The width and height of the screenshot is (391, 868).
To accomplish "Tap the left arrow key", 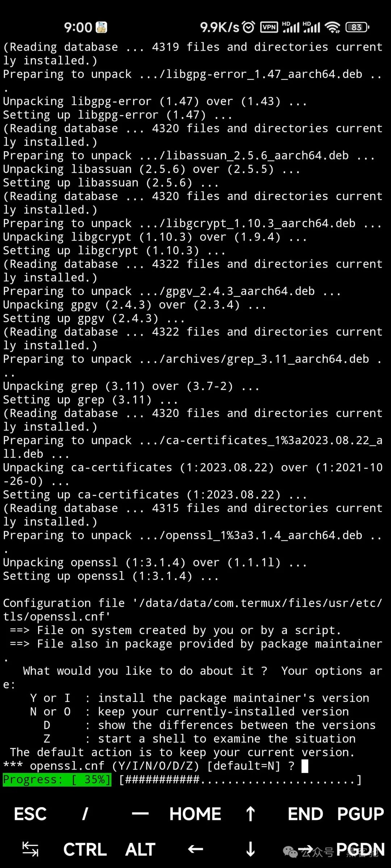I will pos(195,849).
